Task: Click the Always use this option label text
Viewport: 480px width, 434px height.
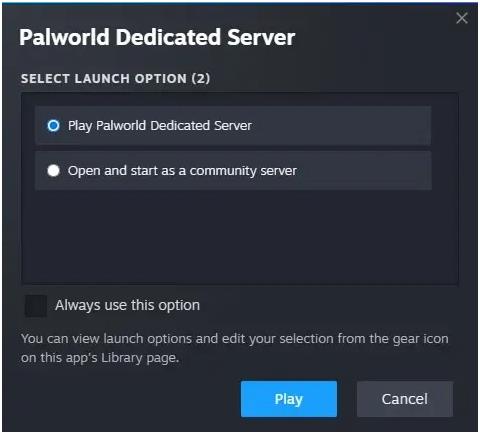Action: [128, 305]
